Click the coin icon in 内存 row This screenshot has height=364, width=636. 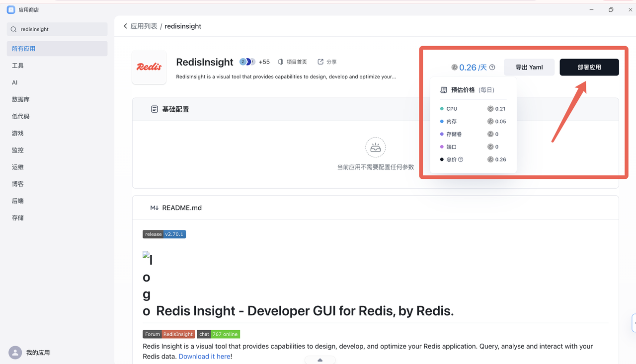(490, 122)
